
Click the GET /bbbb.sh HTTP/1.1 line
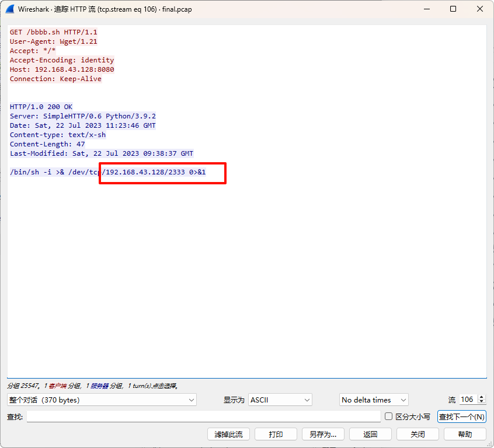[54, 32]
